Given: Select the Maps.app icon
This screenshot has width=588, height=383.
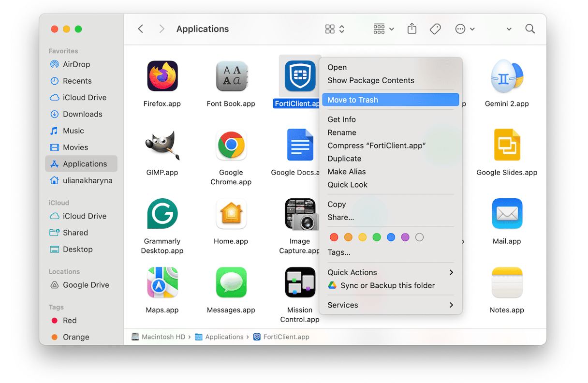Looking at the screenshot, I should pyautogui.click(x=162, y=282).
